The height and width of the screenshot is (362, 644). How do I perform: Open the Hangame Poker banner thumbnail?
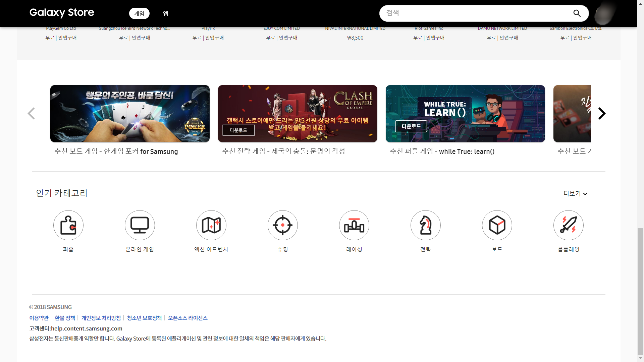coord(130,114)
